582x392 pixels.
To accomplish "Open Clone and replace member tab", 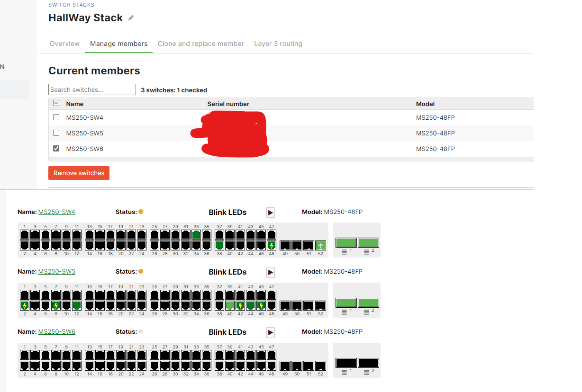I will tap(201, 44).
